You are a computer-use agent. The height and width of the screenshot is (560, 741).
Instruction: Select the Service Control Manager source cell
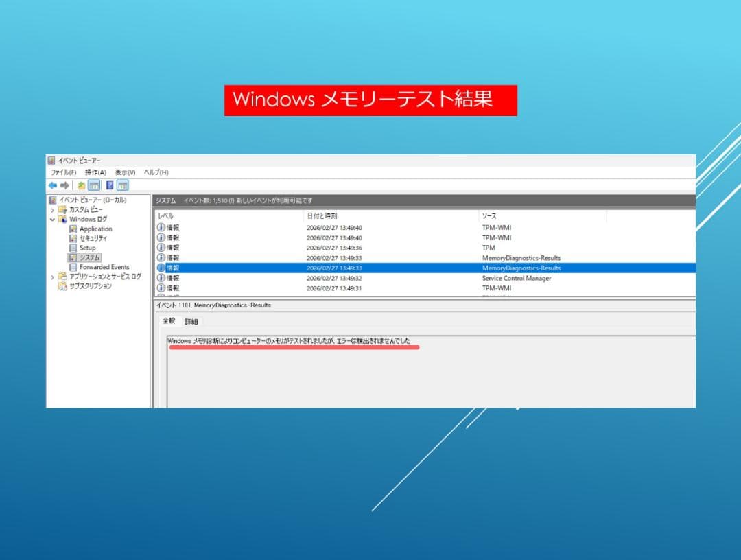coord(517,278)
